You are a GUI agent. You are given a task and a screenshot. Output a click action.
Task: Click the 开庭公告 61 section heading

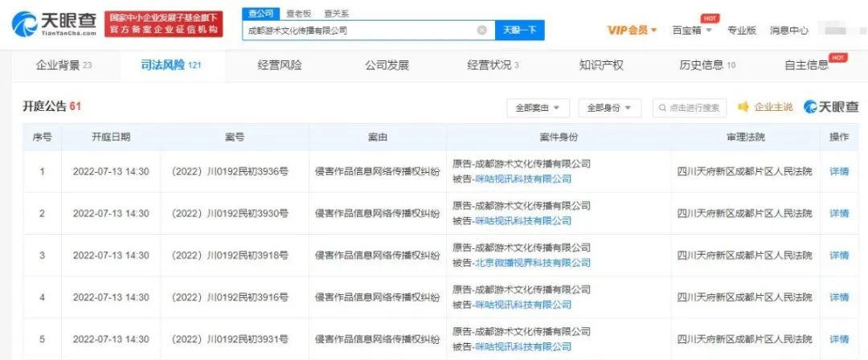(x=51, y=106)
